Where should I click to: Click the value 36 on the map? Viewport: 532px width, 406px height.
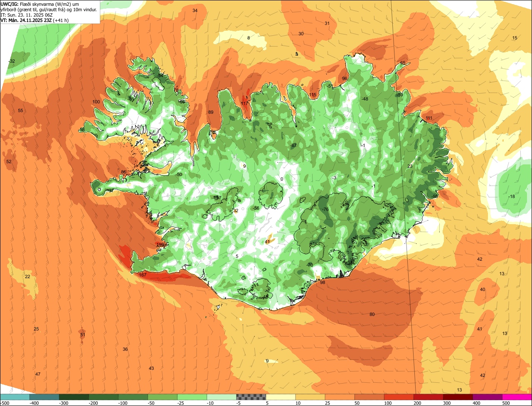(x=125, y=349)
